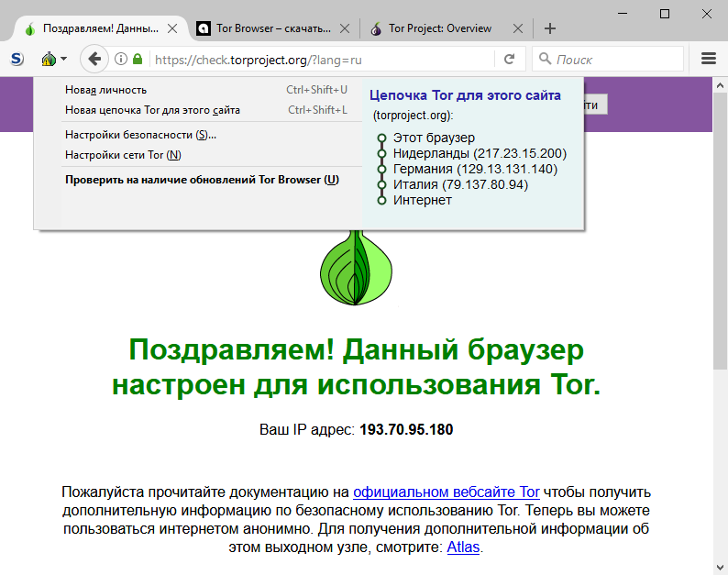Screen dimensions: 728x575
Task: Maximize the browser window
Action: pyautogui.click(x=665, y=14)
